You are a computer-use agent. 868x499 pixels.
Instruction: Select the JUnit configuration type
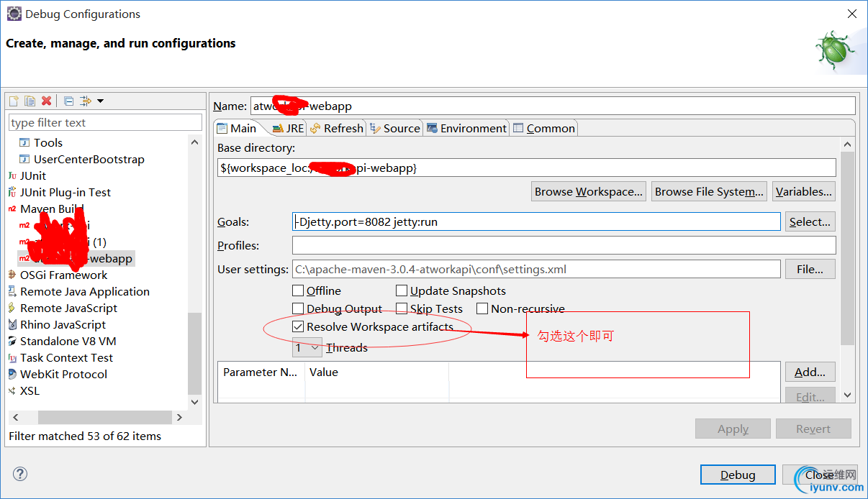(x=32, y=175)
